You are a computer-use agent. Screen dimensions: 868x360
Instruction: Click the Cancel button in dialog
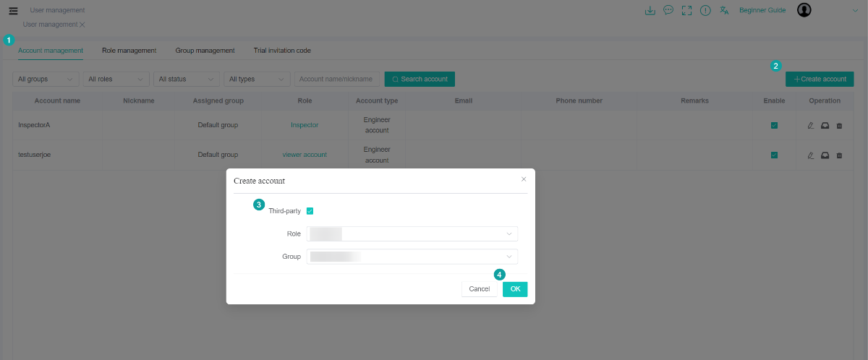click(x=479, y=288)
